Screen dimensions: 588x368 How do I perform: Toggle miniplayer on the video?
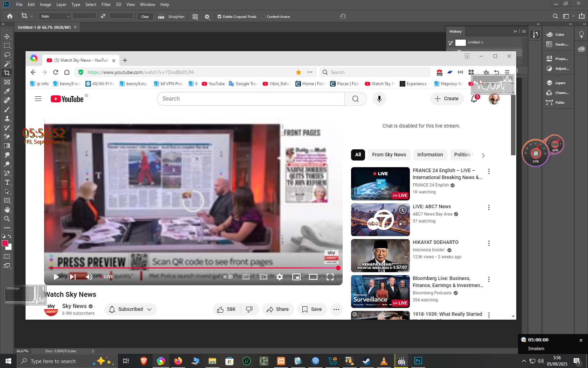296,277
